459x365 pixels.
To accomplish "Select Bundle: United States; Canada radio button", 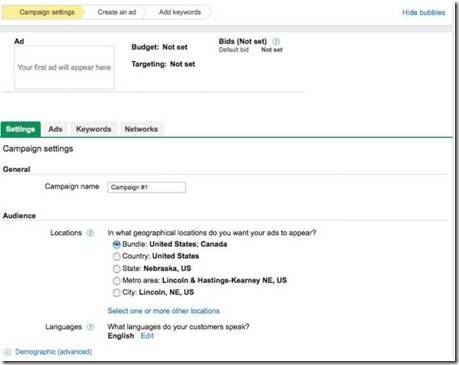I will (116, 245).
